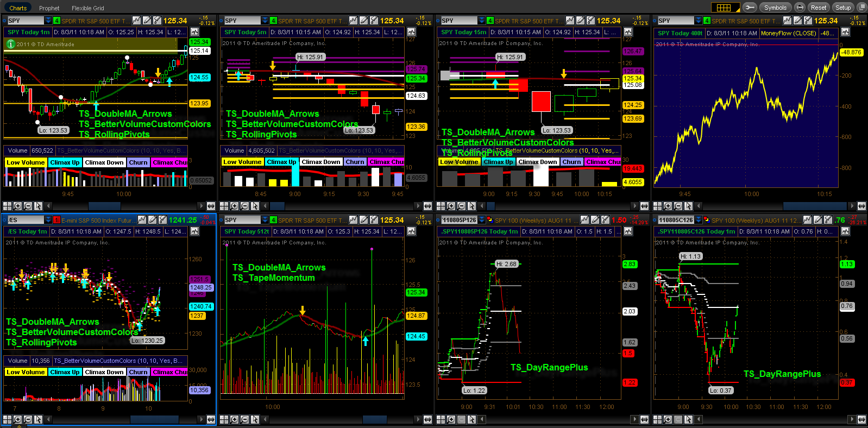868x428 pixels.
Task: Open chart style icon in the SPY 1m chart
Action: (x=136, y=21)
